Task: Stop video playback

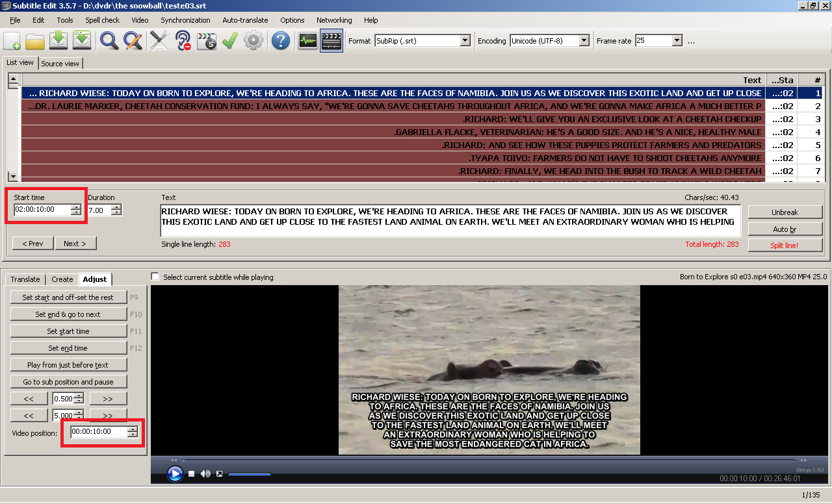Action: [192, 474]
